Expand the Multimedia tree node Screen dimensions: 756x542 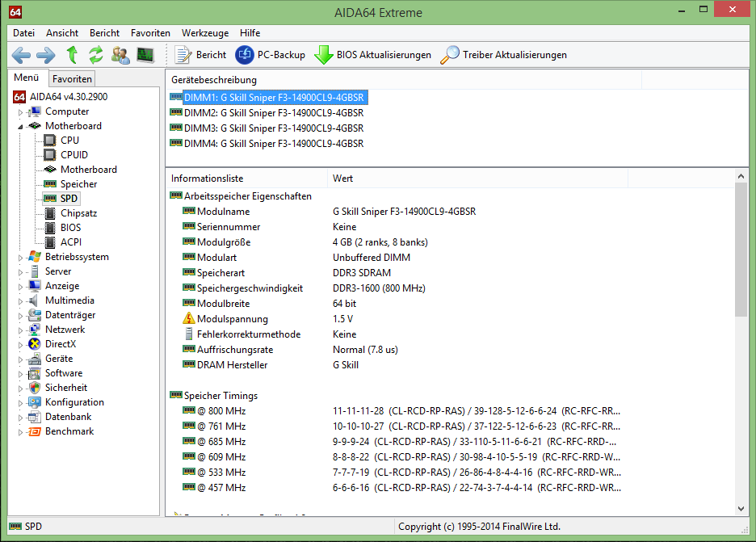(20, 301)
